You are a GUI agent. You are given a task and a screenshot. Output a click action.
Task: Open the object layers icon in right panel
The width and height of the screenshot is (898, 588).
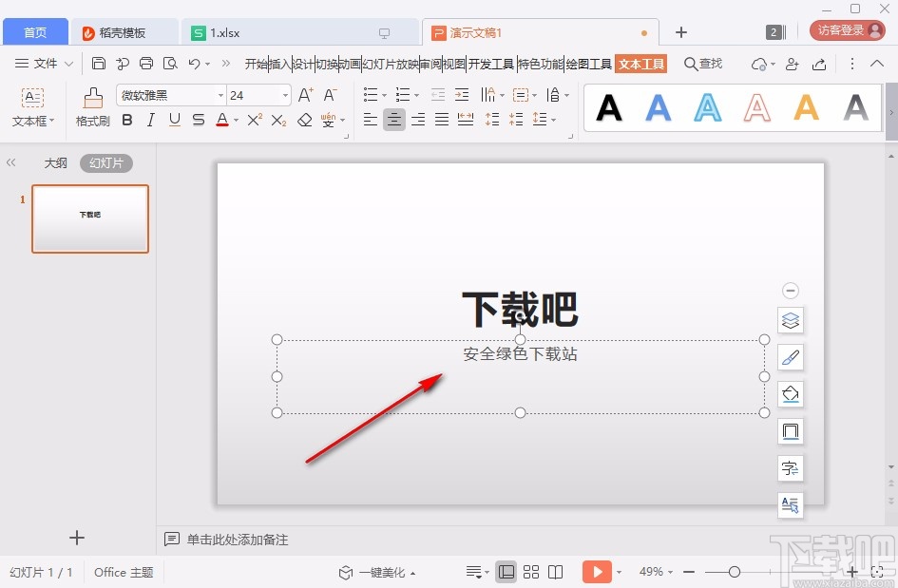(x=791, y=320)
